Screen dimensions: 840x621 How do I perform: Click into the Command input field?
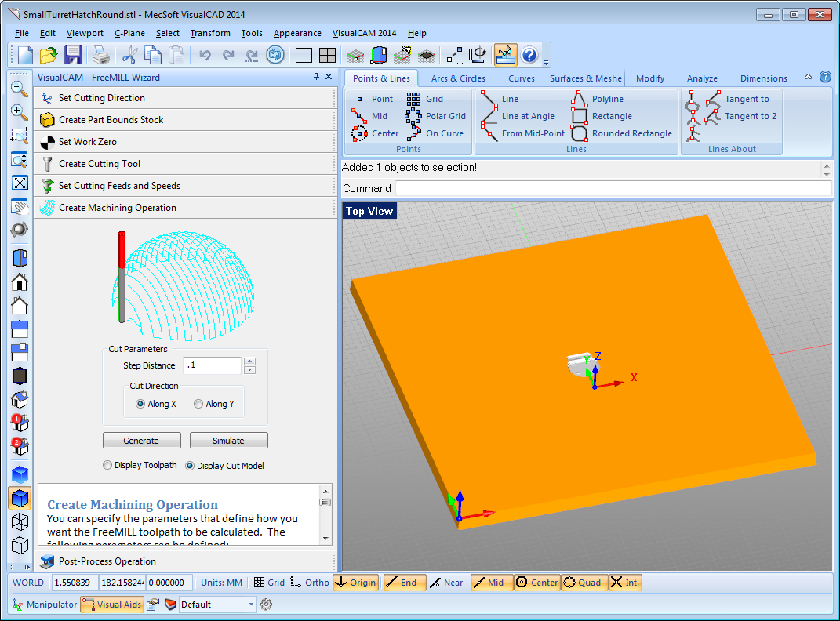(613, 188)
